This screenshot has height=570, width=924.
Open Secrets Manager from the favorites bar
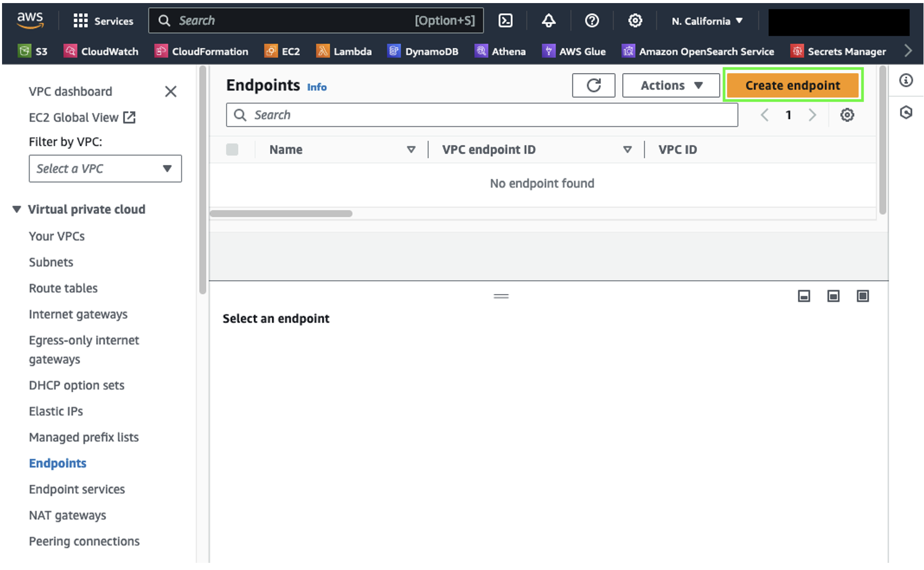(x=838, y=51)
